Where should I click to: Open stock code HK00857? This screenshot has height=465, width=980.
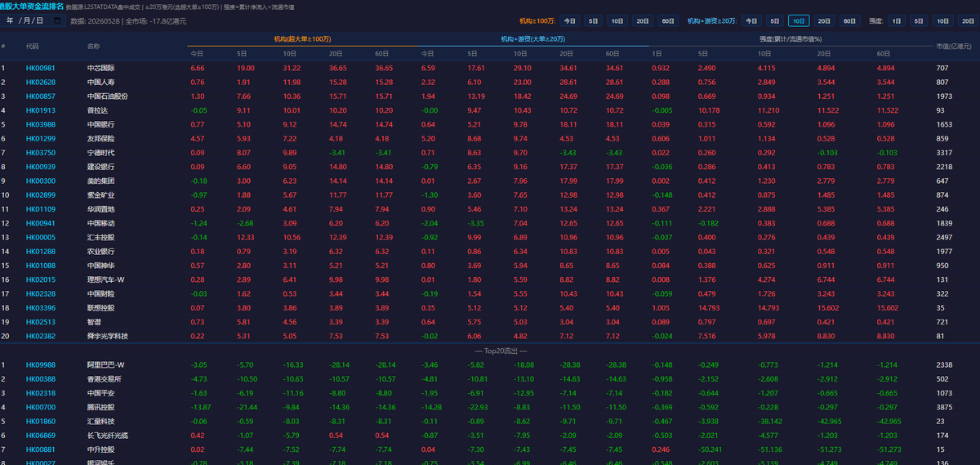tap(41, 96)
